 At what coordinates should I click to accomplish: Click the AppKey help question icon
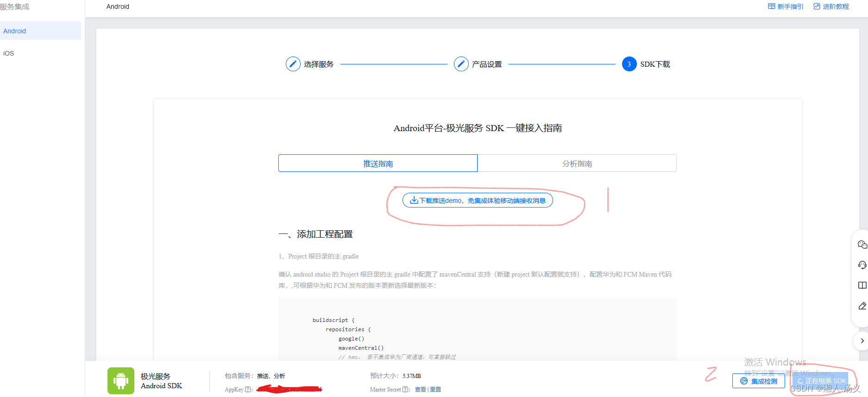pos(248,390)
